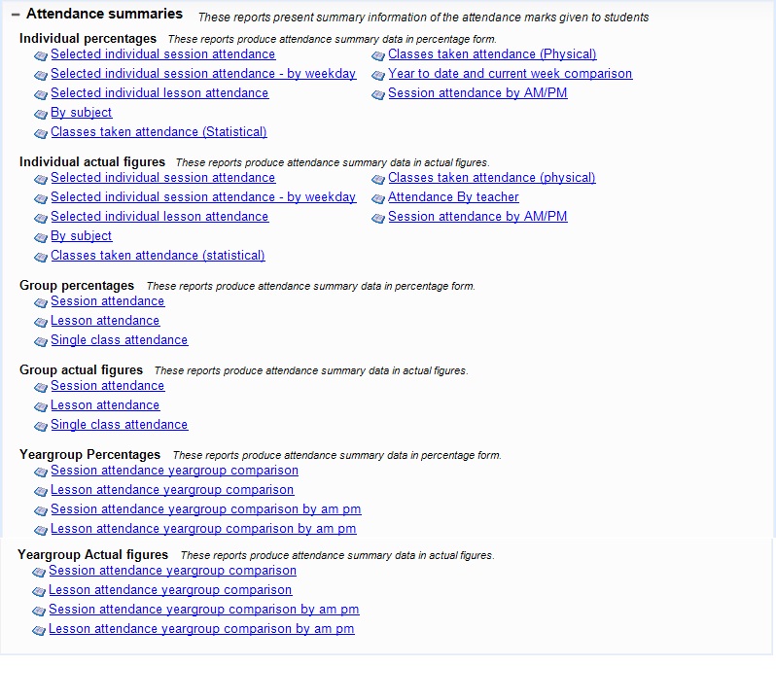The image size is (776, 700).
Task: Open Single class attendance under Group actual figures
Action: pyautogui.click(x=120, y=425)
